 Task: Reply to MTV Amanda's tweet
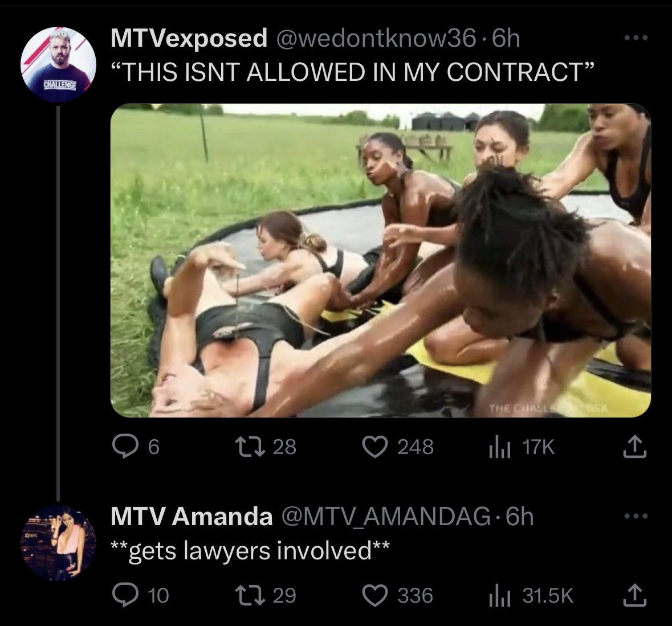[x=125, y=595]
